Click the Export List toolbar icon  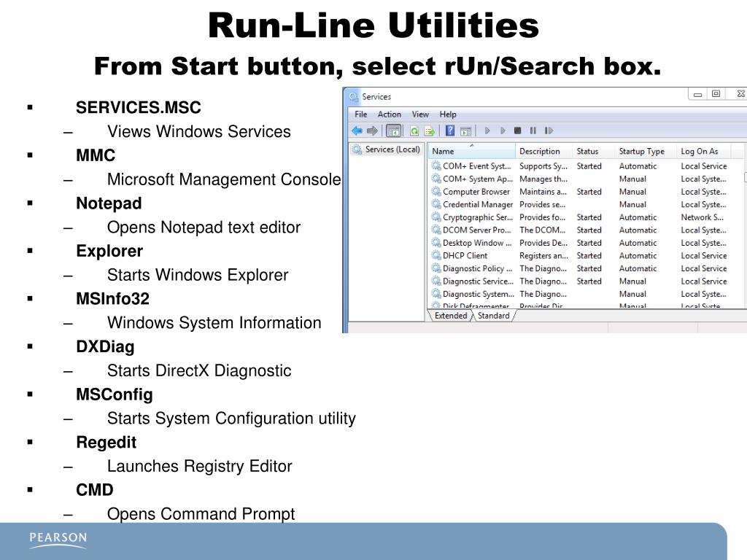[430, 131]
